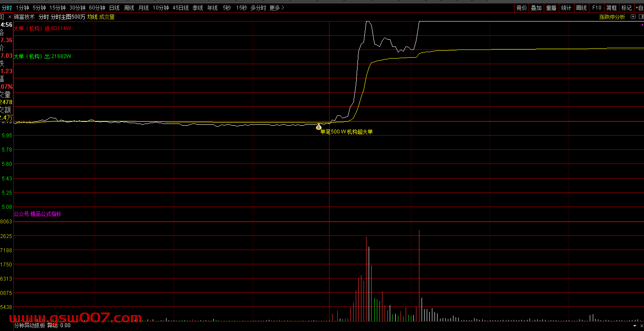Click the tallest red volume bar
The image size is (644, 331).
tap(419, 275)
